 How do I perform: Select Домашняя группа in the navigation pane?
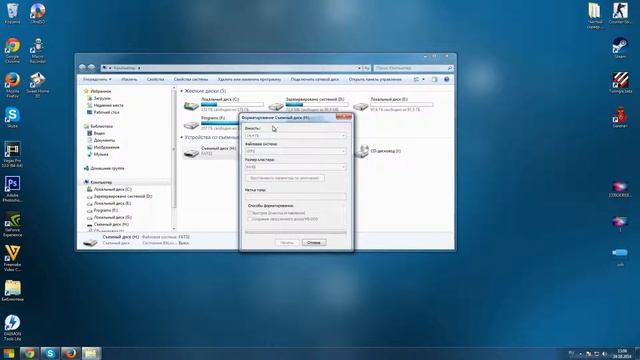point(107,168)
